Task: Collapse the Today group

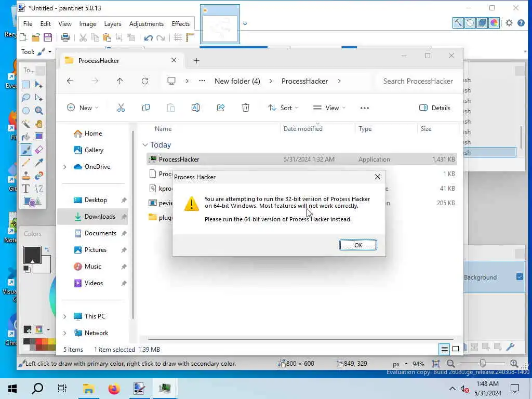Action: [145, 145]
